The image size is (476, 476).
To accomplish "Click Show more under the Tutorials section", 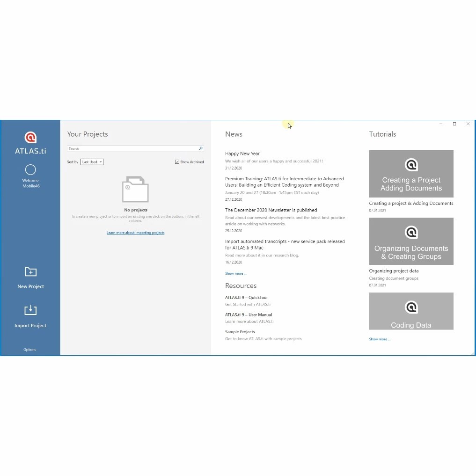I will (380, 339).
